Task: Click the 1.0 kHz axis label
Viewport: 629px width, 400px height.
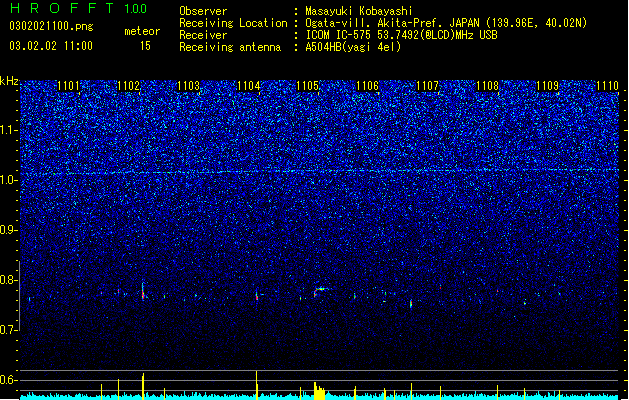Action: point(9,180)
